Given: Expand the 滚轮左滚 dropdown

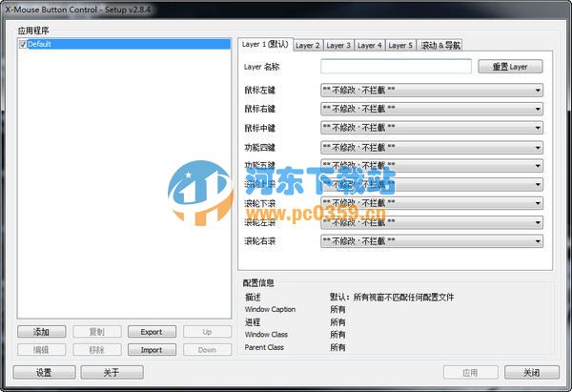Looking at the screenshot, I should pyautogui.click(x=432, y=222).
